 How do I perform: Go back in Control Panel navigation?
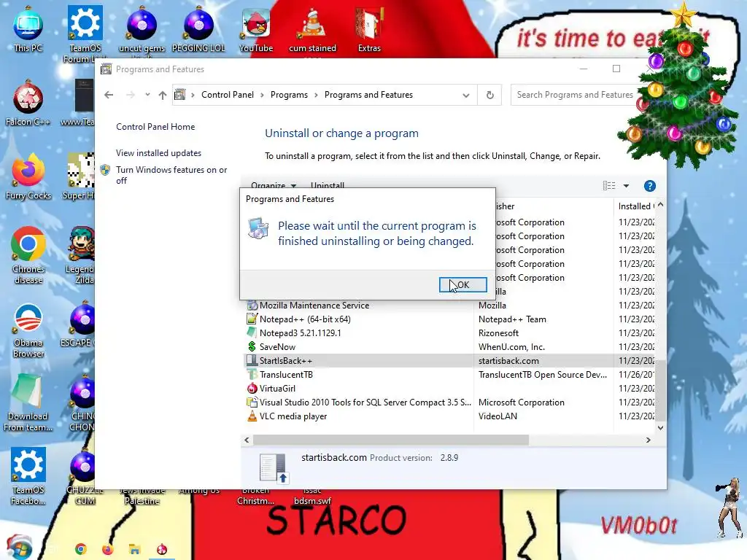109,95
